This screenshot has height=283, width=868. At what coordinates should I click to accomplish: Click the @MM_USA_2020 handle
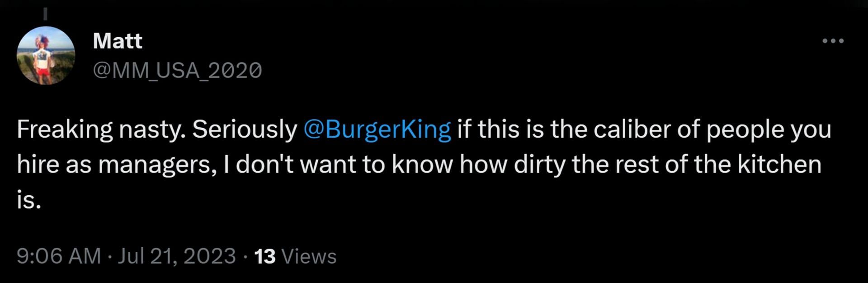177,70
